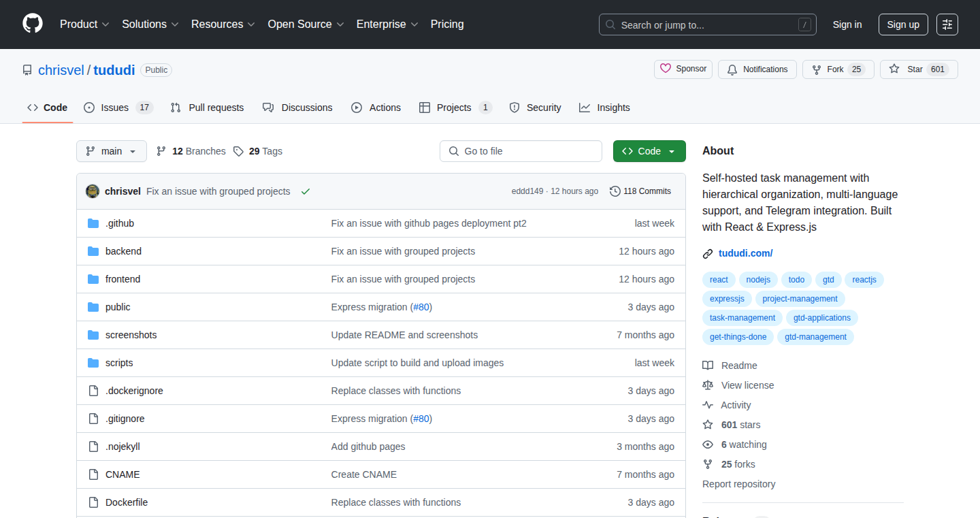Switch to the Actions tab
980x518 pixels.
pyautogui.click(x=376, y=108)
